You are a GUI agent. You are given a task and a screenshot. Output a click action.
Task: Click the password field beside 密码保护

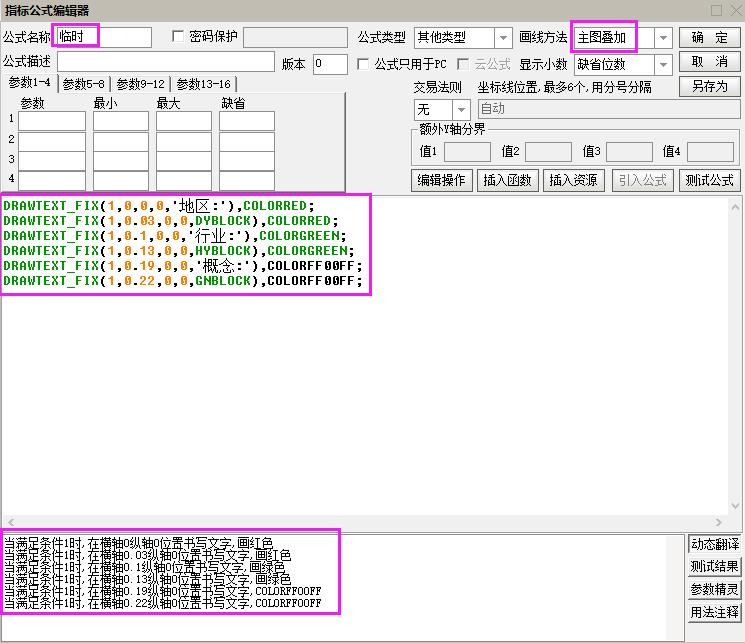tap(296, 37)
